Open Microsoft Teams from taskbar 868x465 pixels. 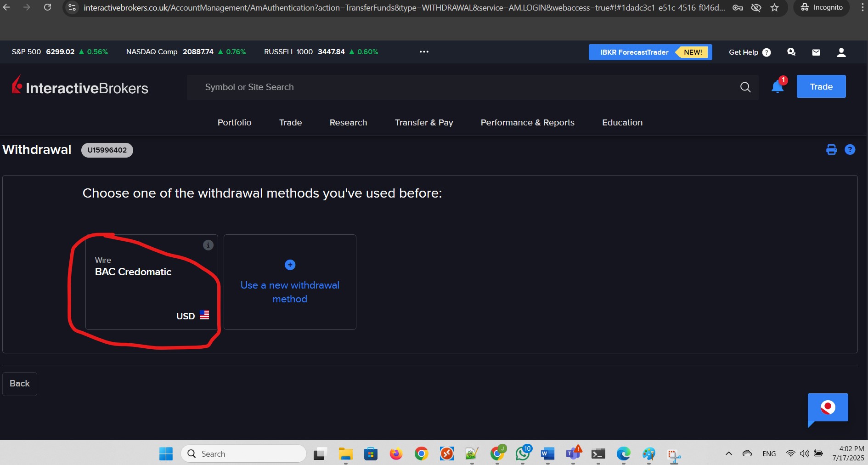tap(573, 454)
